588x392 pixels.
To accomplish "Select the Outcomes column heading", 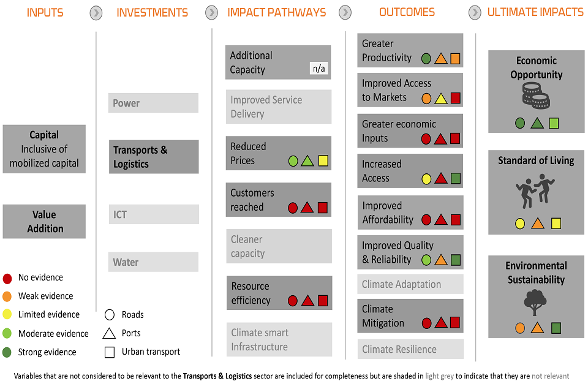I will [x=407, y=12].
